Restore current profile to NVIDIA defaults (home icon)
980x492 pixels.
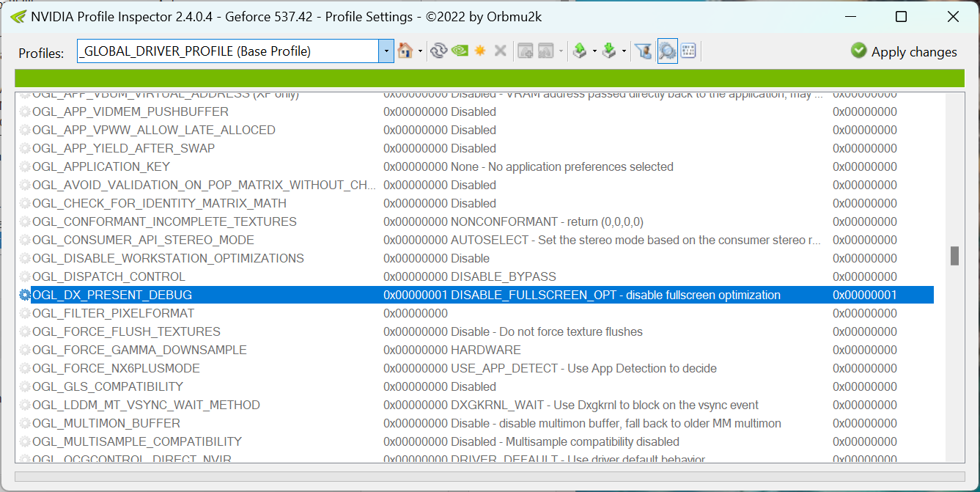(406, 51)
